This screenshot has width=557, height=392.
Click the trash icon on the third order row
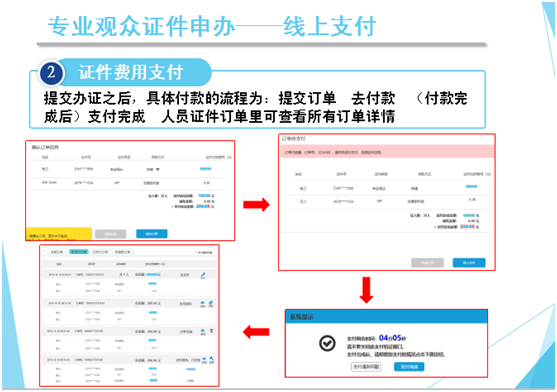coord(211,331)
